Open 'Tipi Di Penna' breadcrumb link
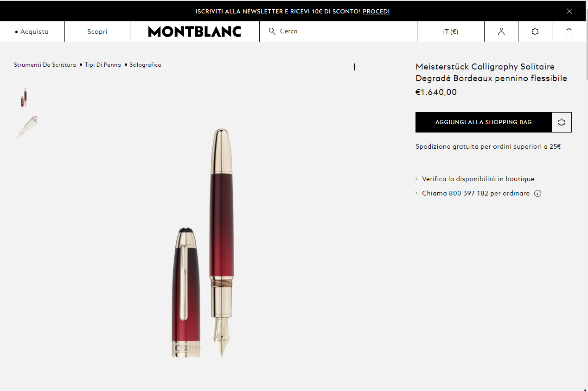 pos(102,65)
